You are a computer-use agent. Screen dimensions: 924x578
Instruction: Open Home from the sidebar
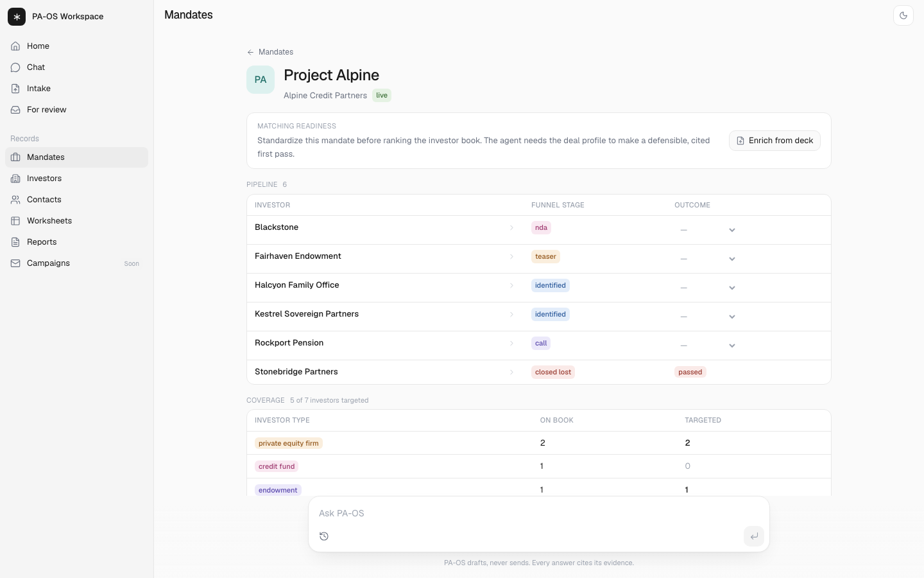point(76,46)
